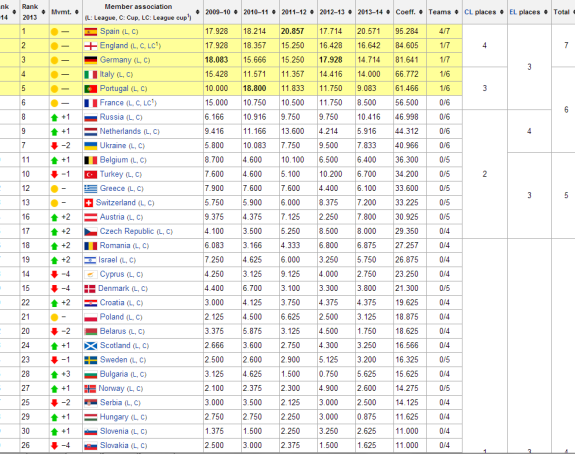Click the Denmark flag icon
Image resolution: width=575 pixels, height=454 pixels.
(x=90, y=289)
